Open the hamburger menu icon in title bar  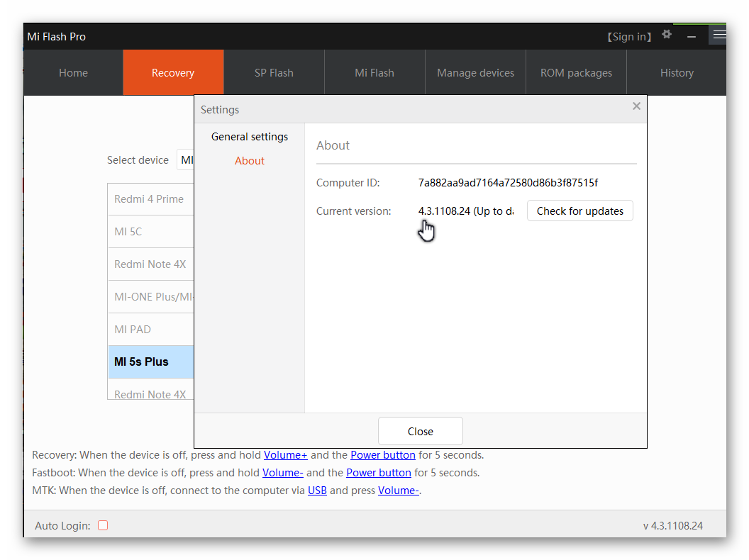719,35
